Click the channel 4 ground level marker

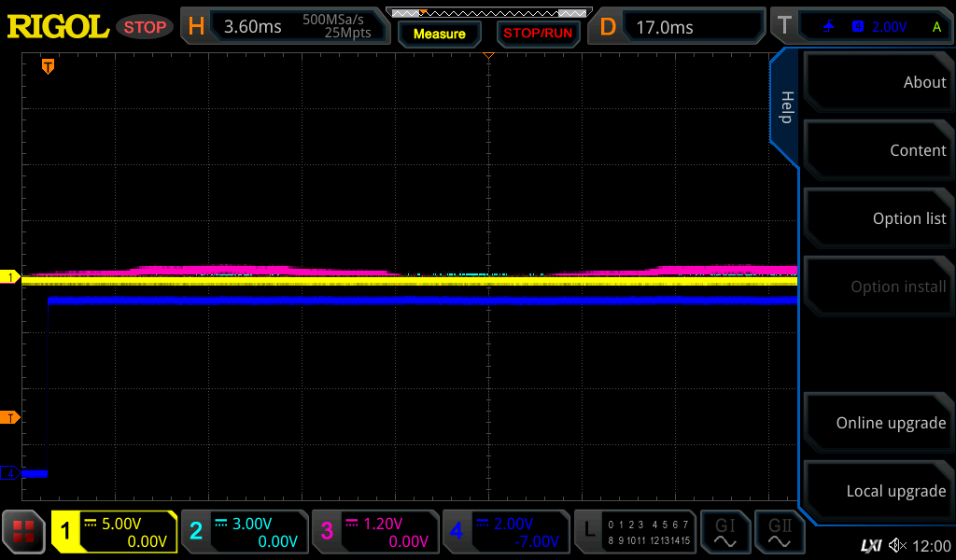[x=10, y=473]
